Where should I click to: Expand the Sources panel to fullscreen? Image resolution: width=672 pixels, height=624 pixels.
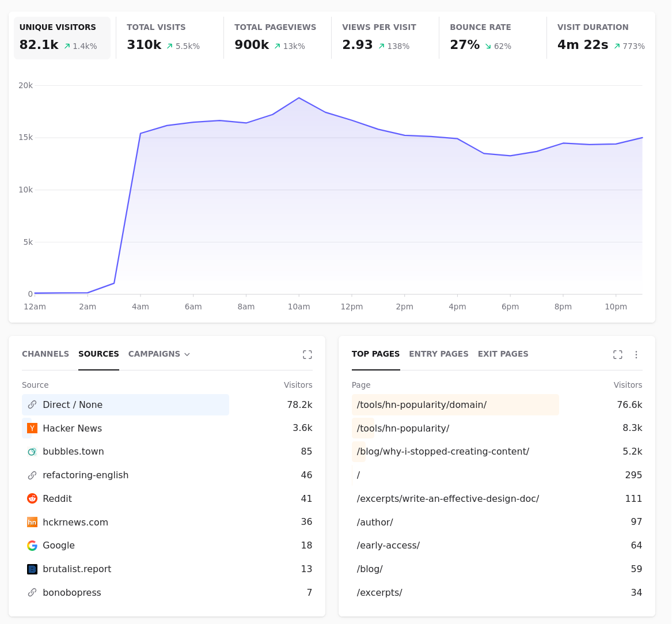[307, 355]
